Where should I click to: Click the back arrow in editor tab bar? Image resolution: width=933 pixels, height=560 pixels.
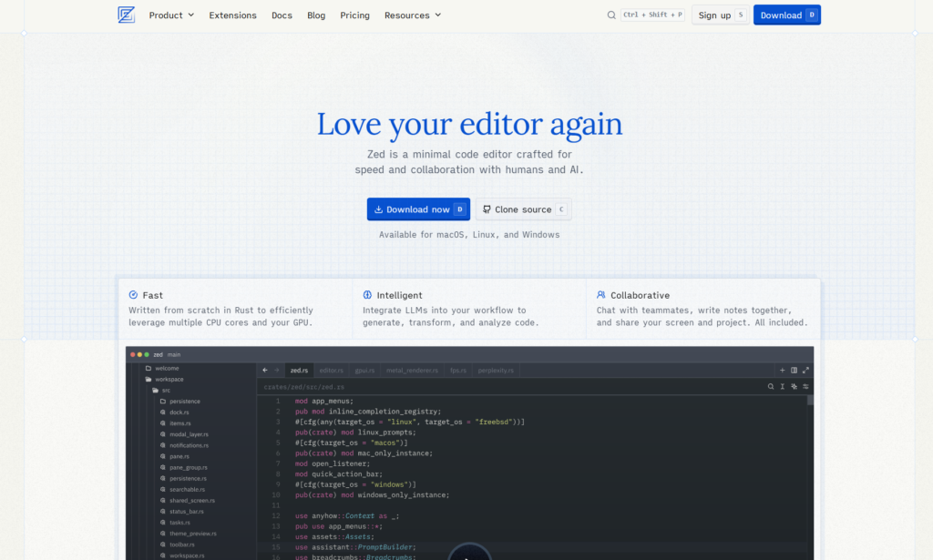coord(264,371)
